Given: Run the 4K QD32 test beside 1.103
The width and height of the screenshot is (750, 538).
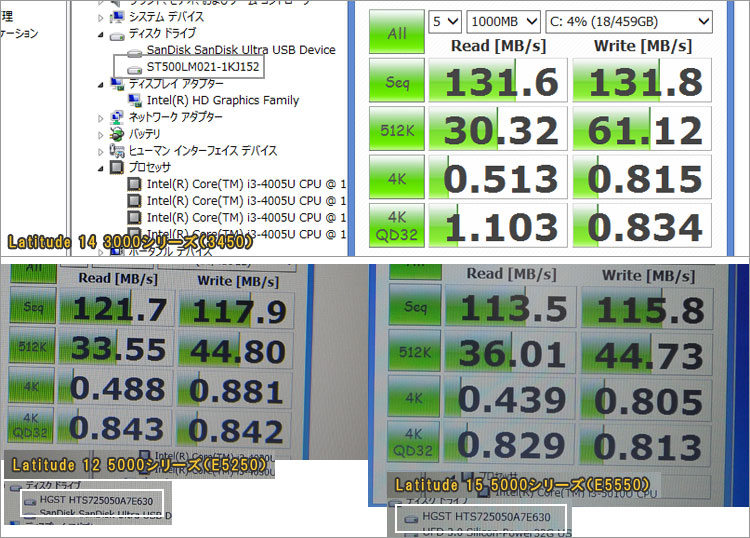Looking at the screenshot, I should (x=397, y=227).
